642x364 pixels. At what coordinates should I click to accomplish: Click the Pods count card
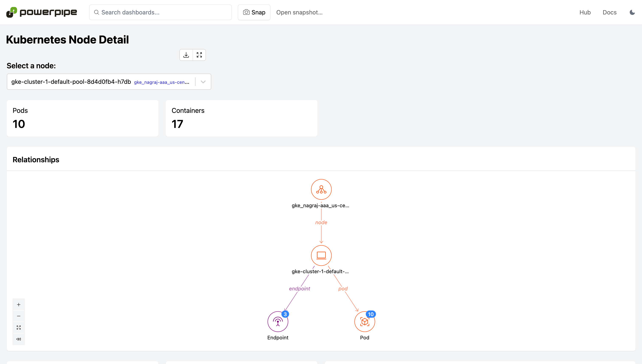coord(83,118)
